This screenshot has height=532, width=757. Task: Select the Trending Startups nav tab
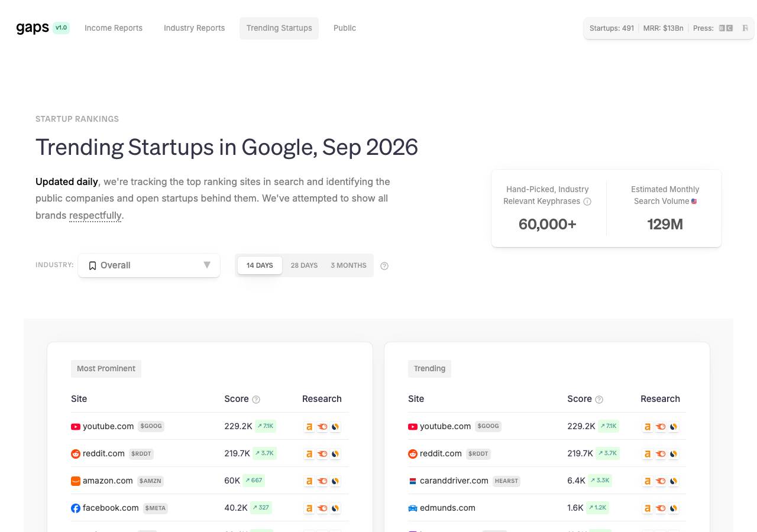coord(279,28)
